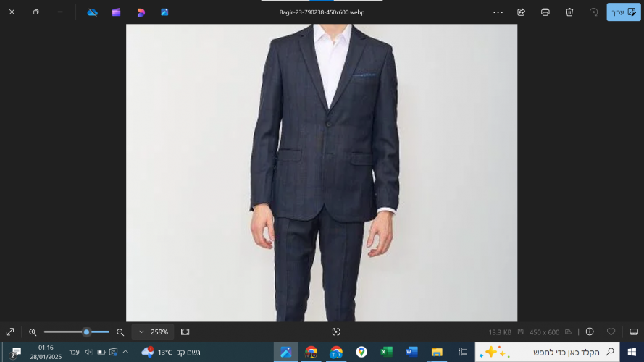
Task: Open the three-dots more options menu
Action: pos(498,12)
